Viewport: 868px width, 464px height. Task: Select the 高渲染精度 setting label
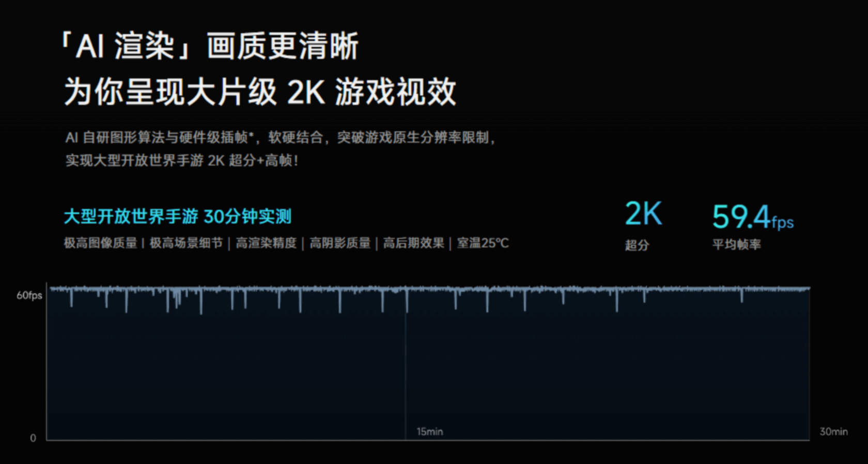[x=266, y=243]
